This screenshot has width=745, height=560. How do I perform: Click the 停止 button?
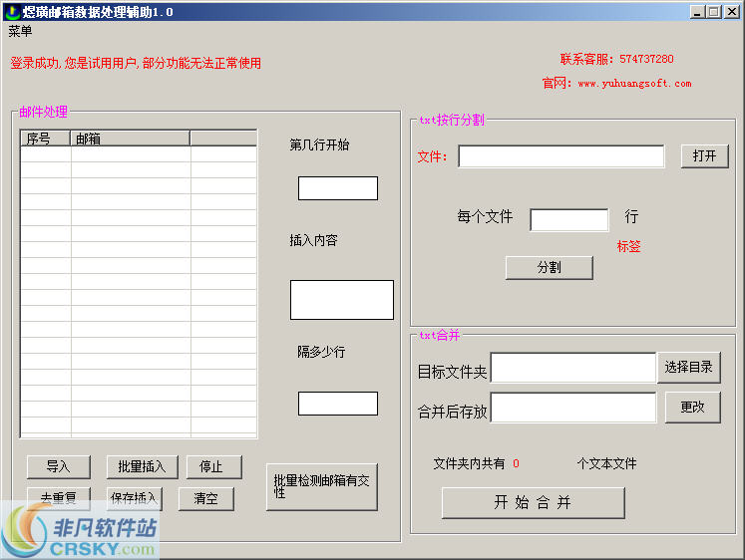pos(213,467)
